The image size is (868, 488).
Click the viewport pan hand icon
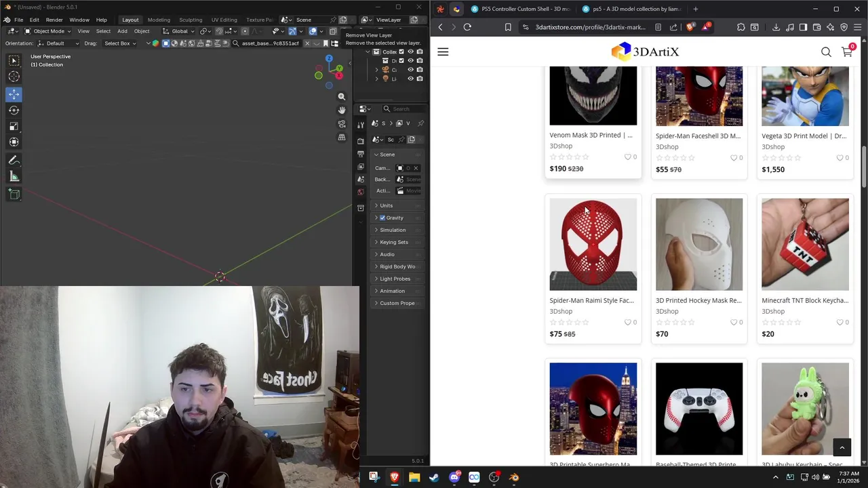[x=342, y=110]
